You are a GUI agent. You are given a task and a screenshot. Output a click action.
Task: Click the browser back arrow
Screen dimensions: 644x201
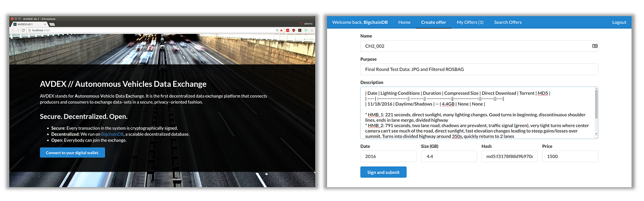pos(13,30)
